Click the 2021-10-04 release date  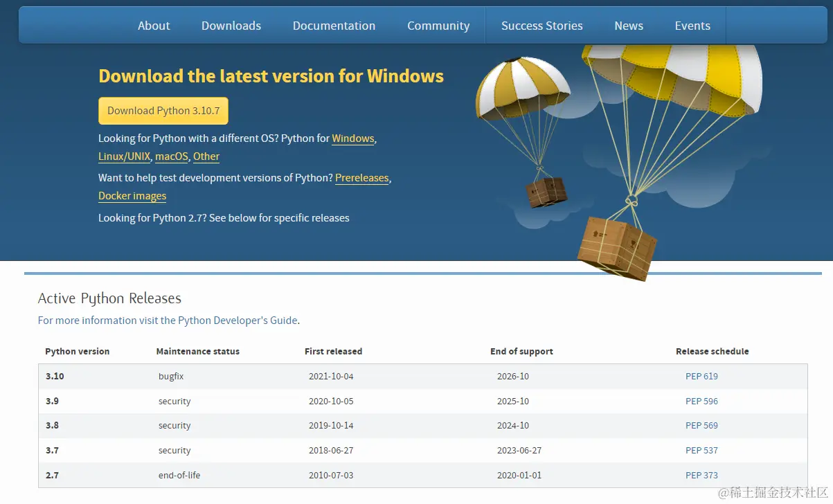point(331,377)
